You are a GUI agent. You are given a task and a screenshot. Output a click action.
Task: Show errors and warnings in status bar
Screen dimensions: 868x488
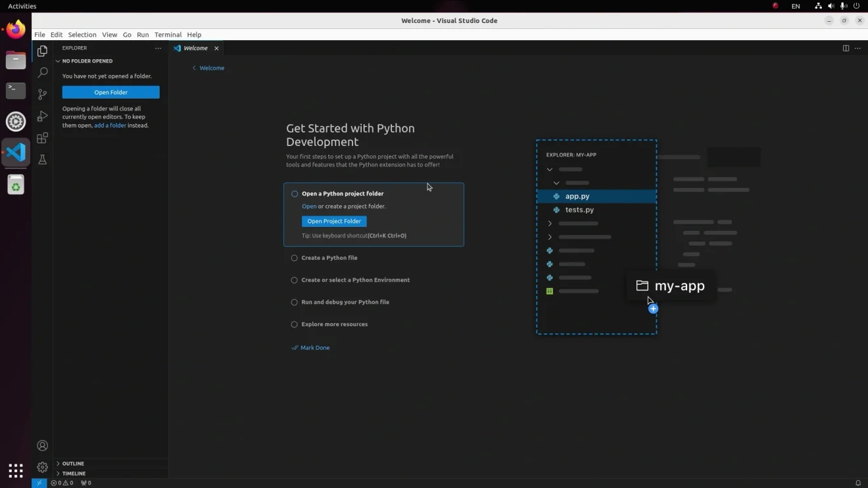click(62, 483)
